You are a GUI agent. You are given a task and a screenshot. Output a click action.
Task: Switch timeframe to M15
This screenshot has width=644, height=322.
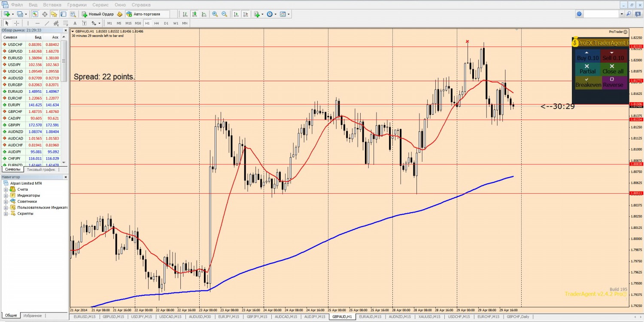[x=128, y=23]
